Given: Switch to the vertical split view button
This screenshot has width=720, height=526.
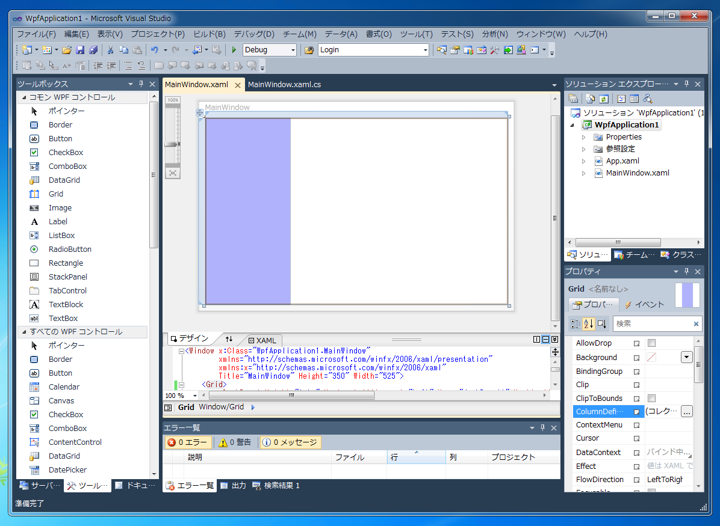Looking at the screenshot, I should tap(536, 340).
